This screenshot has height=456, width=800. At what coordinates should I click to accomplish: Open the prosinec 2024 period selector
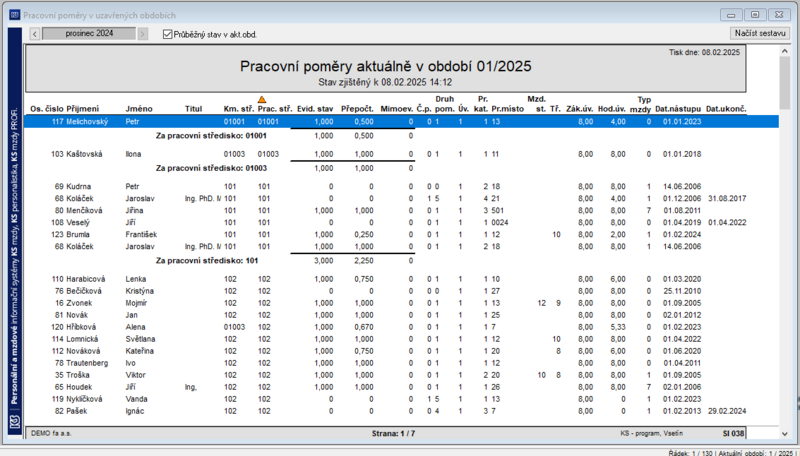pyautogui.click(x=89, y=34)
